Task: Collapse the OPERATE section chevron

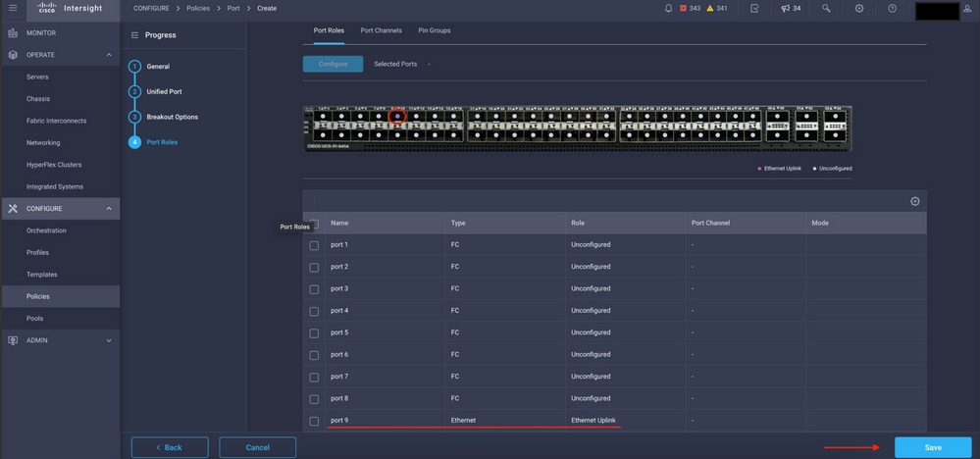Action: point(109,55)
